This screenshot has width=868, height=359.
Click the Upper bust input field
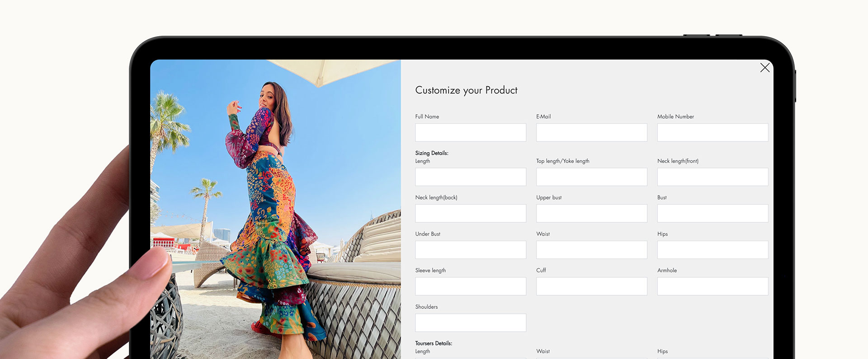[591, 214]
